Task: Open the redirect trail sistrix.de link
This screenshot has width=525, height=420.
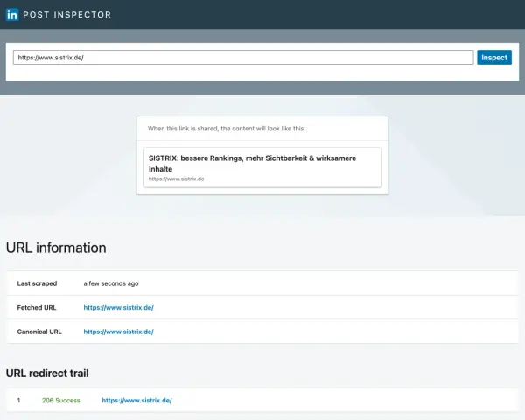Action: click(136, 400)
